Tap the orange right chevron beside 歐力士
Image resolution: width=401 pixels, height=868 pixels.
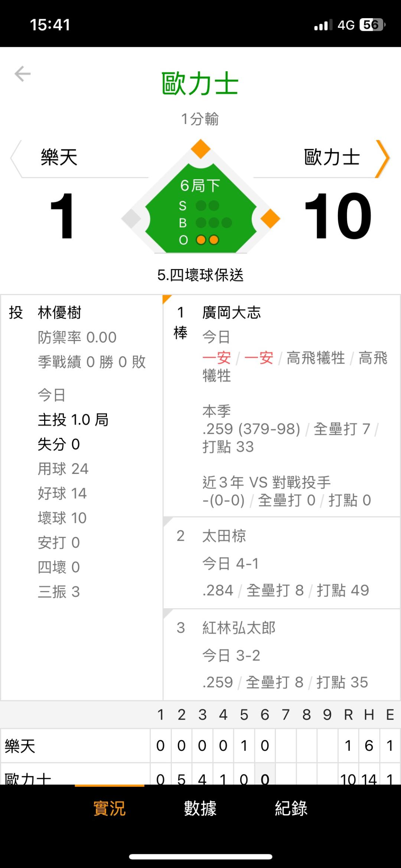coord(382,158)
